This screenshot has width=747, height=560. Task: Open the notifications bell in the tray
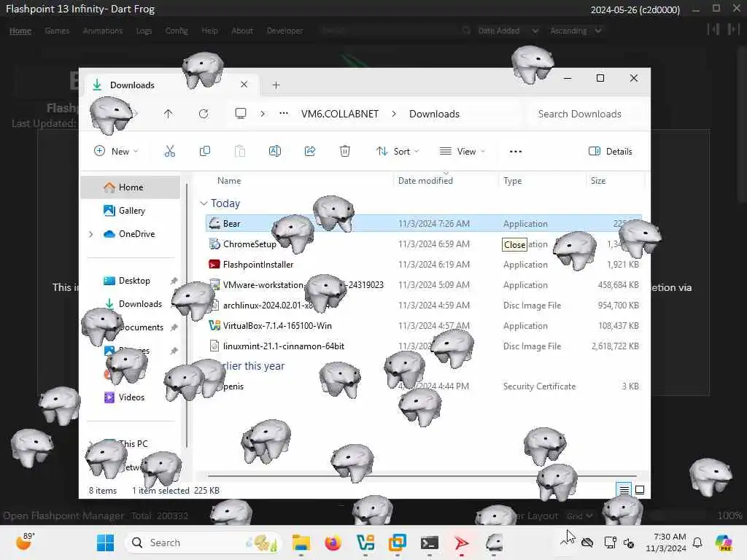(697, 542)
